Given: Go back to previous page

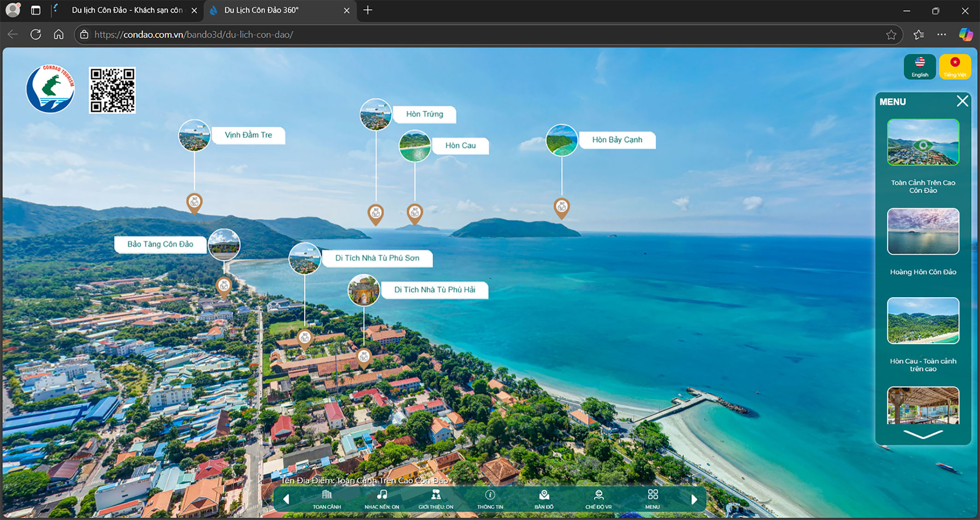Looking at the screenshot, I should pos(13,35).
